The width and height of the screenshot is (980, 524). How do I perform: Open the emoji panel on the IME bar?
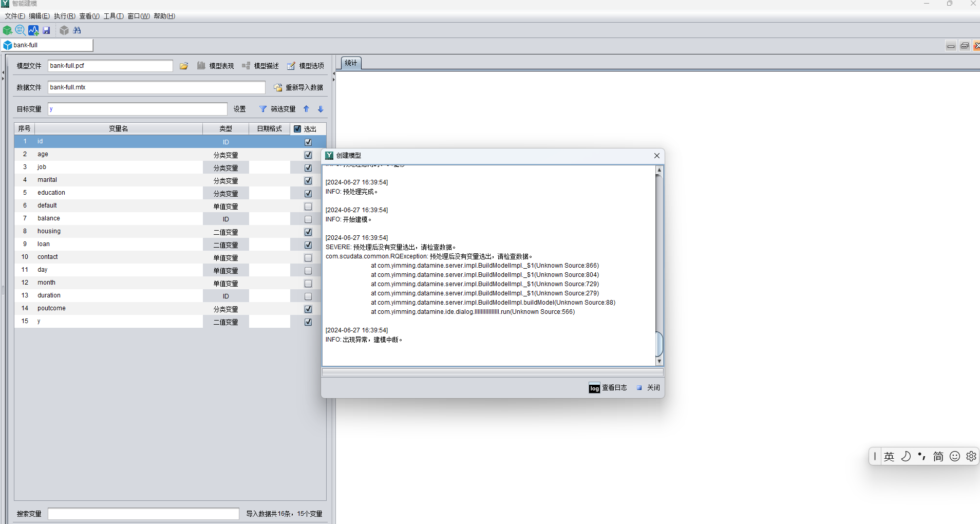tap(955, 456)
